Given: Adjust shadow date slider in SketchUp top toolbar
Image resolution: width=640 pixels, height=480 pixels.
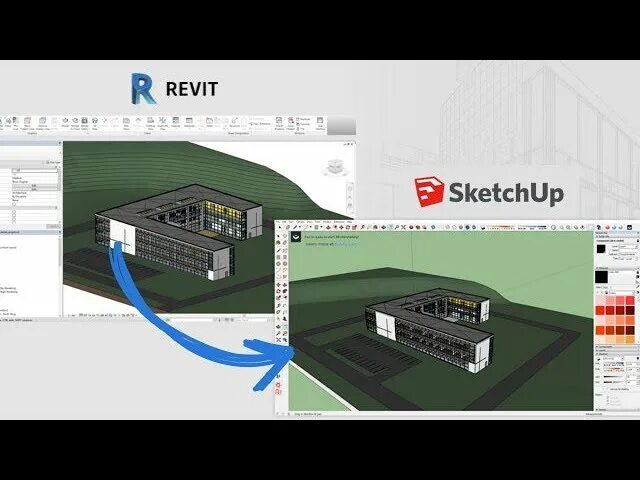Looking at the screenshot, I should tap(501, 227).
